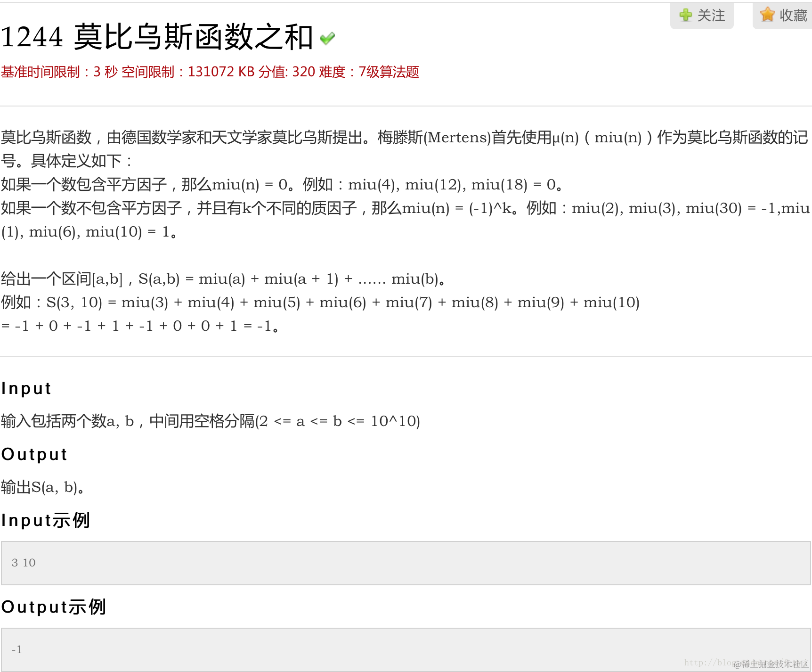Click the line 如果一个数包含平方因子
This screenshot has width=812, height=672.
(x=283, y=185)
